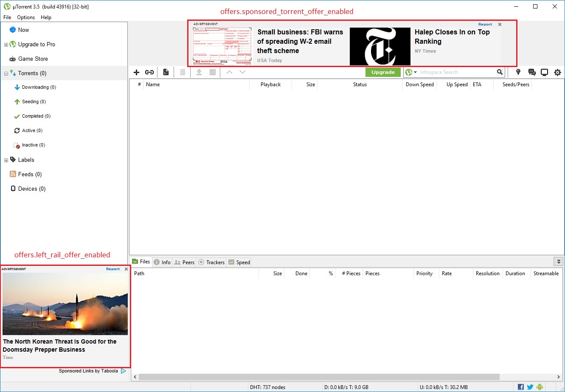Click Add Torrent from URL link icon

tap(149, 73)
